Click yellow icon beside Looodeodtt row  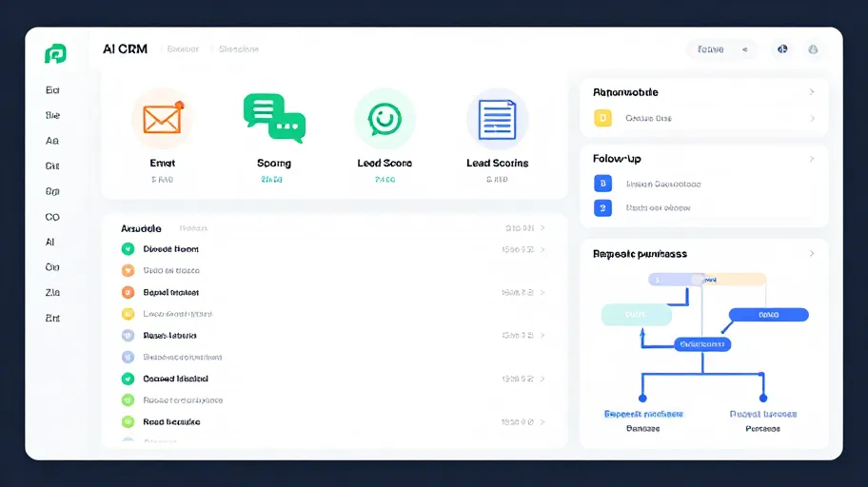128,314
